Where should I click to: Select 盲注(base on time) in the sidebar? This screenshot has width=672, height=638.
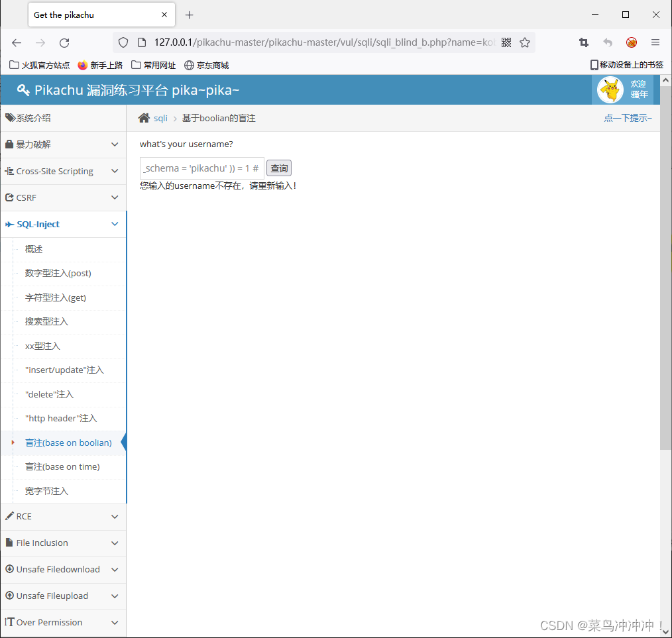coord(62,466)
